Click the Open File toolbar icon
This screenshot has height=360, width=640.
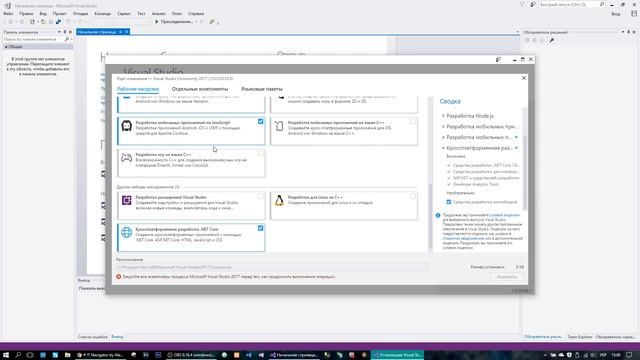coord(43,22)
